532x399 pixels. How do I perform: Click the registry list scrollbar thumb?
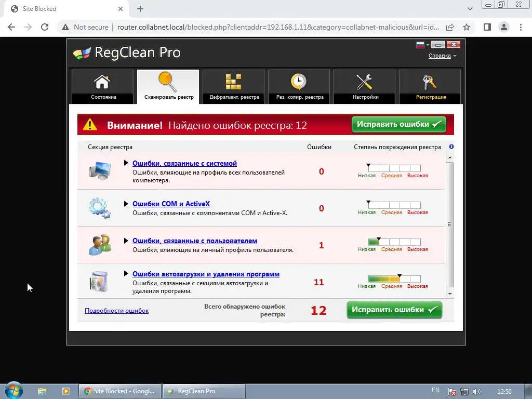point(450,224)
